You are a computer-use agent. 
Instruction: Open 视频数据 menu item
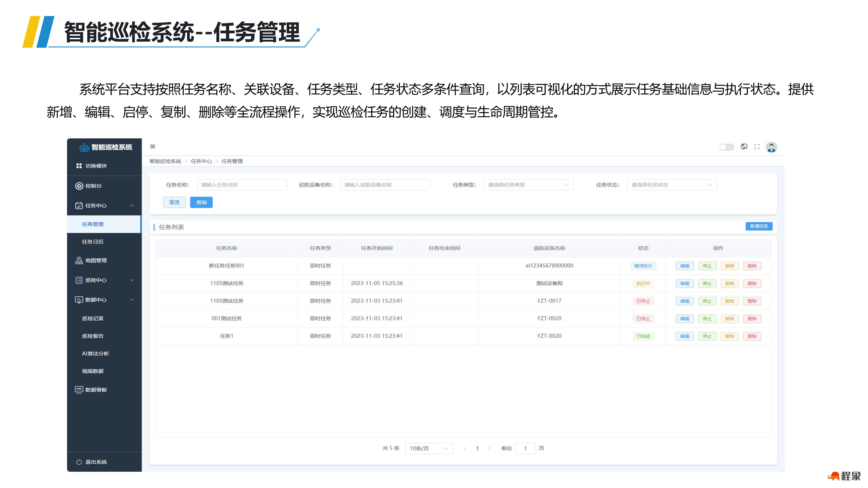coord(104,371)
